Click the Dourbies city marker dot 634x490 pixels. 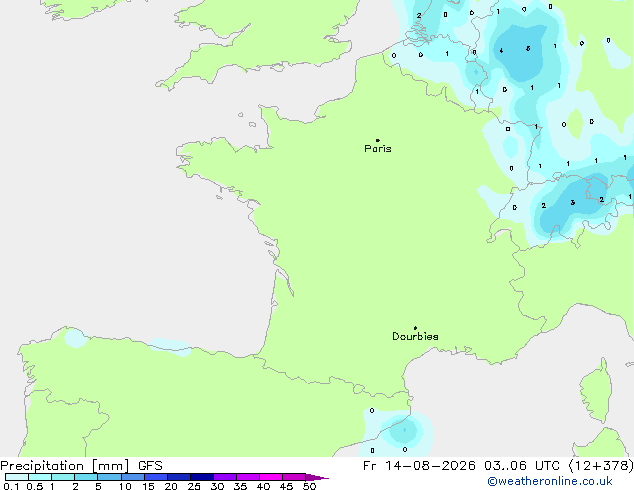tap(415, 328)
